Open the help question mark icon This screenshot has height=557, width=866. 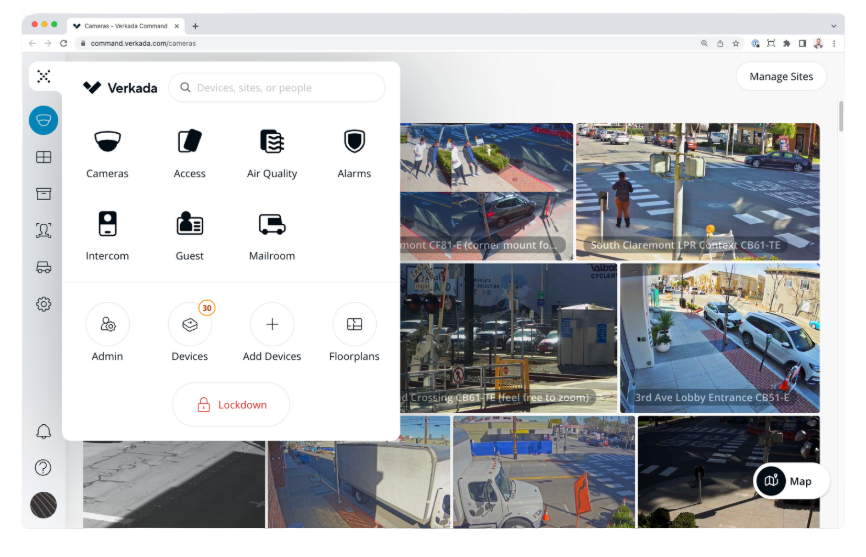pyautogui.click(x=43, y=468)
